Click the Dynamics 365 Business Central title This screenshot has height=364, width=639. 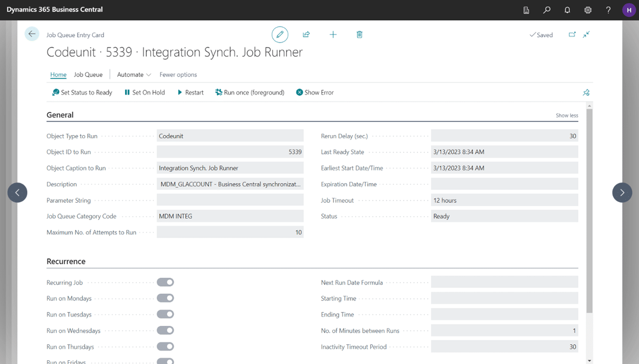55,10
